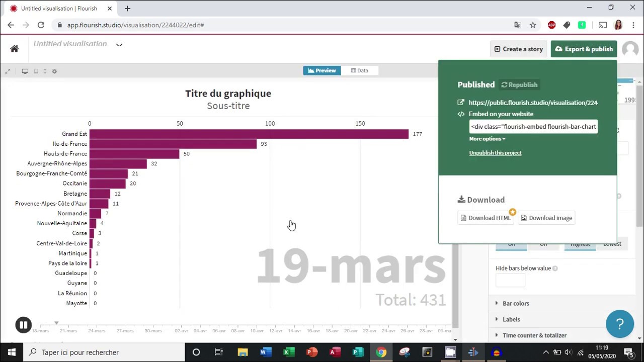Open preview settings gear icon

pos(54,71)
